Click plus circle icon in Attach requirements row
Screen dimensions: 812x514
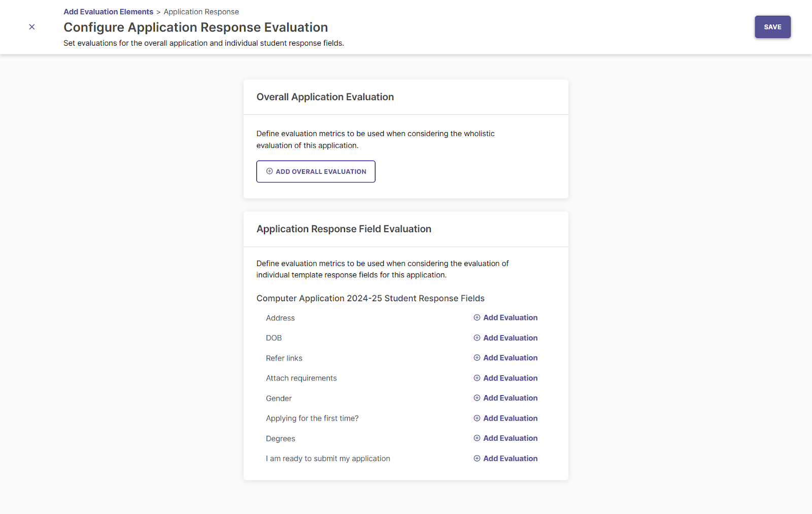tap(477, 378)
